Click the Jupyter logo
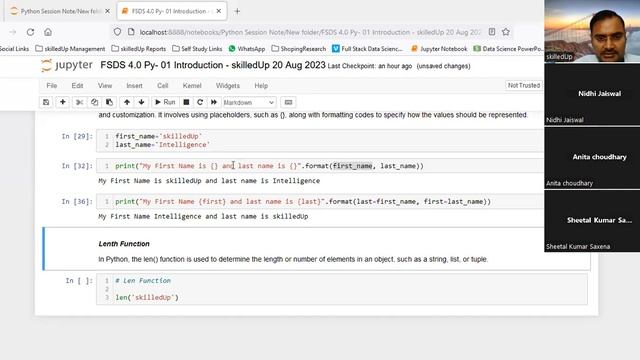Viewport: 640px width, 360px height. (x=67, y=65)
